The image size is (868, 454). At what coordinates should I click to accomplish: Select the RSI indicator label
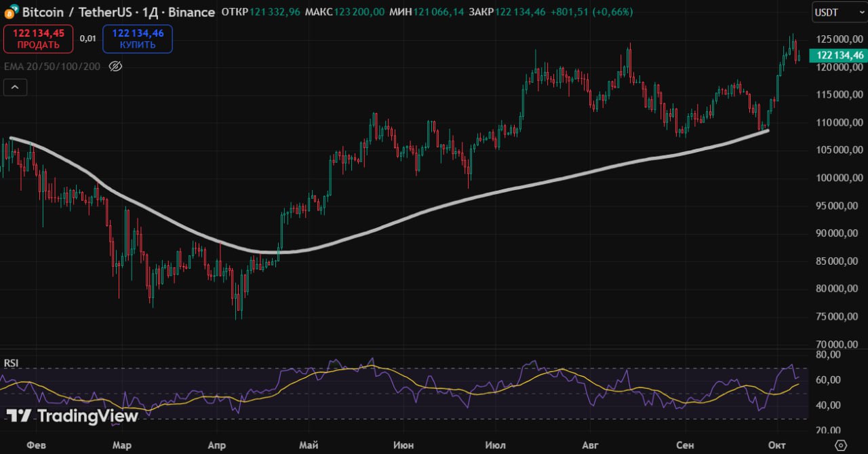click(x=11, y=362)
